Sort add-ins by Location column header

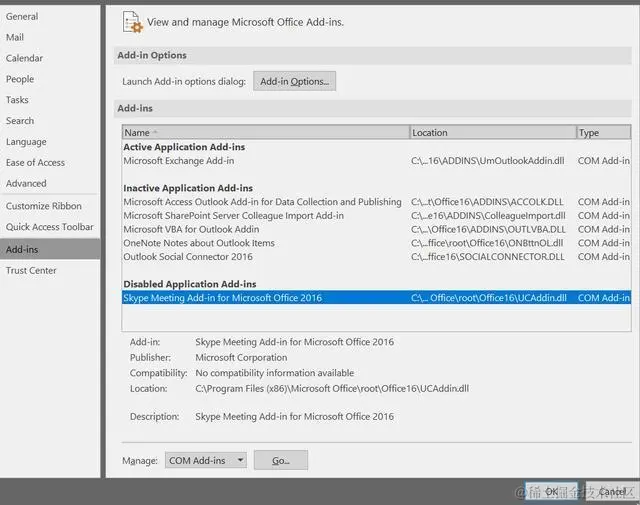[x=493, y=133]
